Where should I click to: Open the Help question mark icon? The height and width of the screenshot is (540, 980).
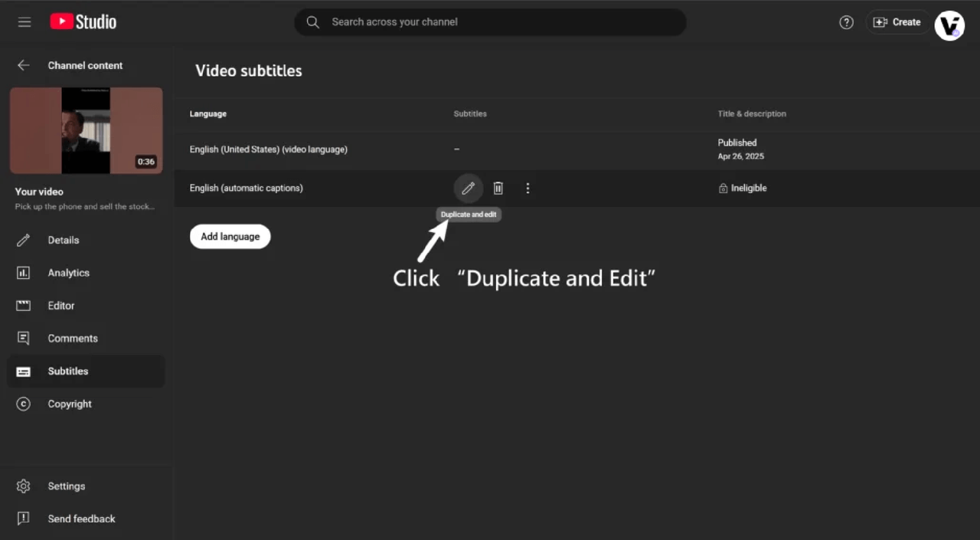click(x=846, y=22)
